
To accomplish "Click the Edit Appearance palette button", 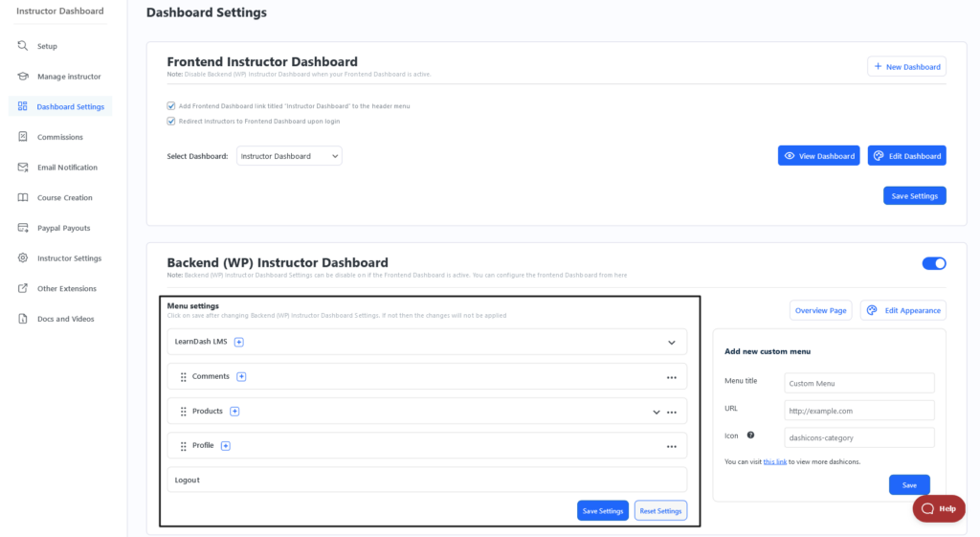I will tap(903, 310).
